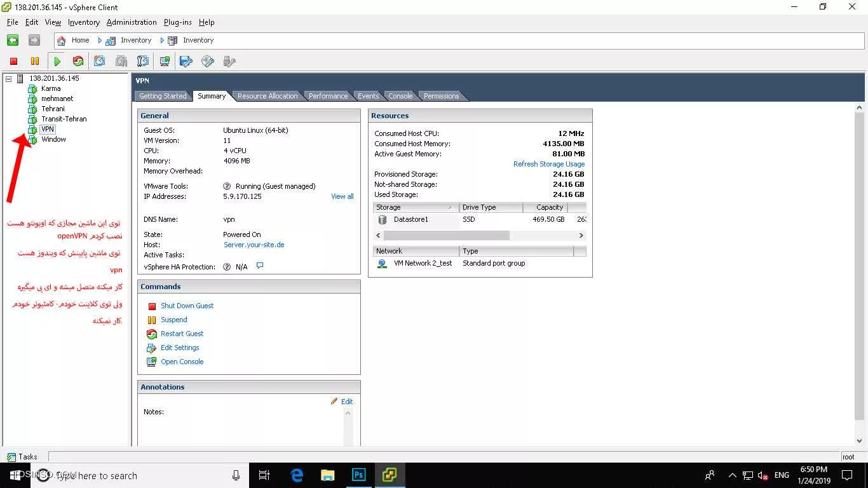The height and width of the screenshot is (488, 868).
Task: Launch the VM console toolbar icon
Action: coord(165,61)
